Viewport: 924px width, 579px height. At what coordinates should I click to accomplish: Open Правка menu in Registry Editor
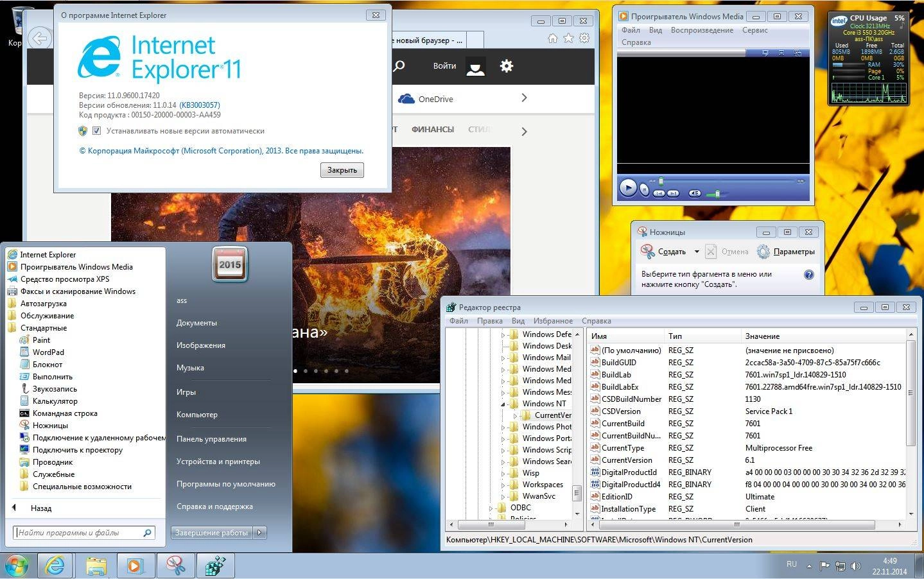(490, 321)
